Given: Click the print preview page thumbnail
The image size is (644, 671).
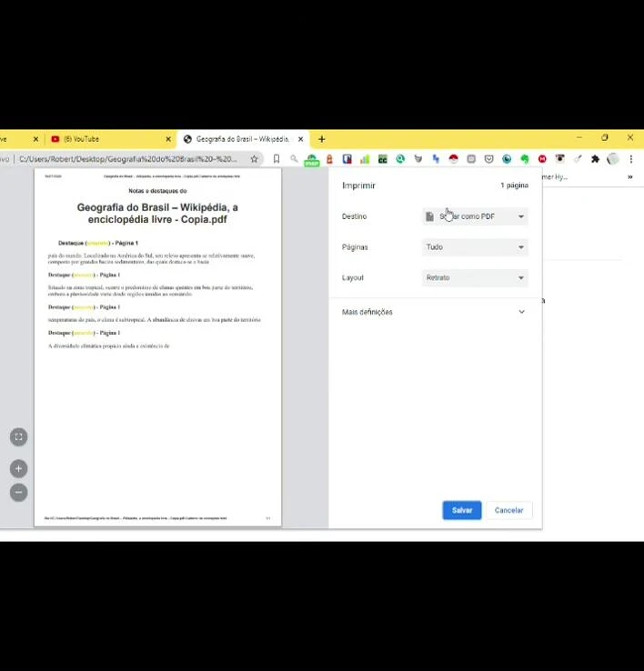Looking at the screenshot, I should point(157,347).
